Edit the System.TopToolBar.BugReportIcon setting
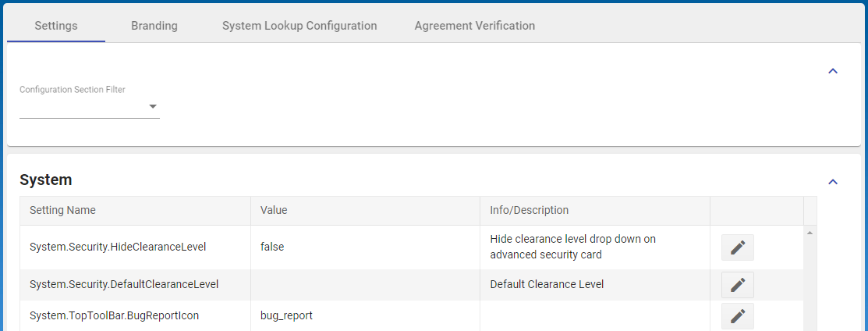Viewport: 868px width, 331px height. 737,315
